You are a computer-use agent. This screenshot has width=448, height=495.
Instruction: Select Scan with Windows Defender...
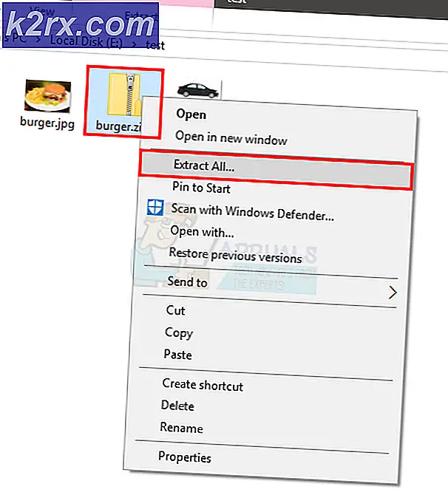[252, 212]
